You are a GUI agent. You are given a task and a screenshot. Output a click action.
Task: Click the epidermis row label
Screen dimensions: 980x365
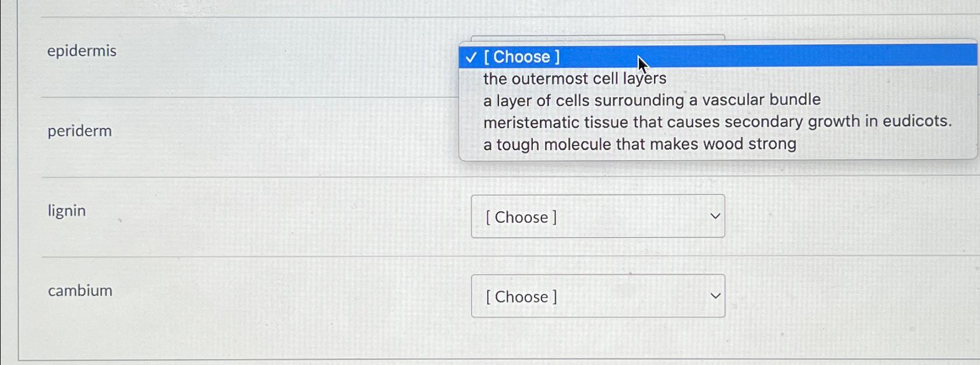tap(82, 51)
